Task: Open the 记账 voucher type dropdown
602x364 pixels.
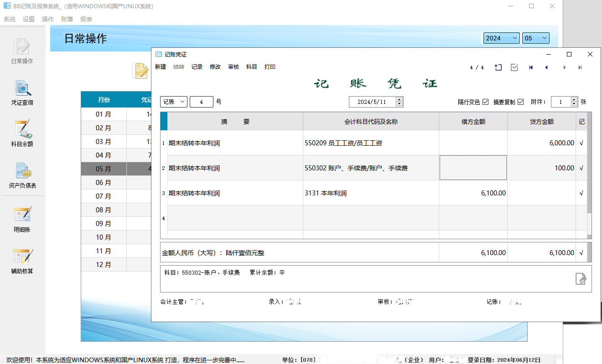Action: click(x=174, y=102)
